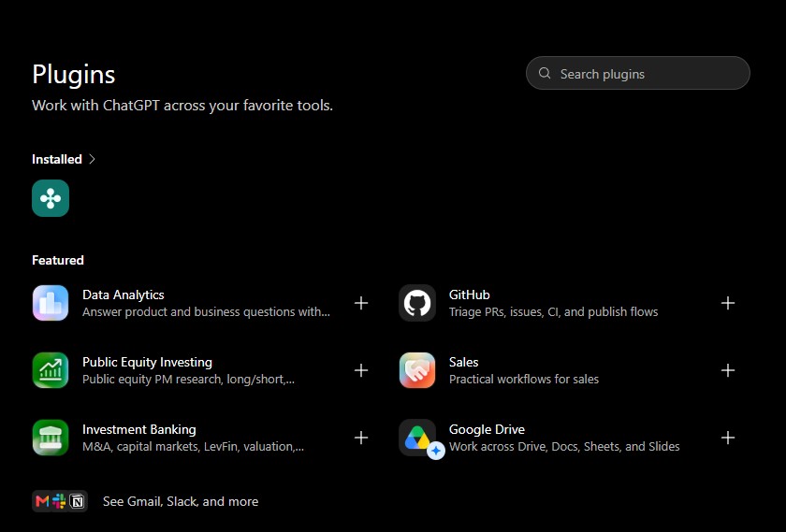This screenshot has height=532, width=786.
Task: Add Public Equity Investing plugin with plus
Action: click(x=361, y=370)
